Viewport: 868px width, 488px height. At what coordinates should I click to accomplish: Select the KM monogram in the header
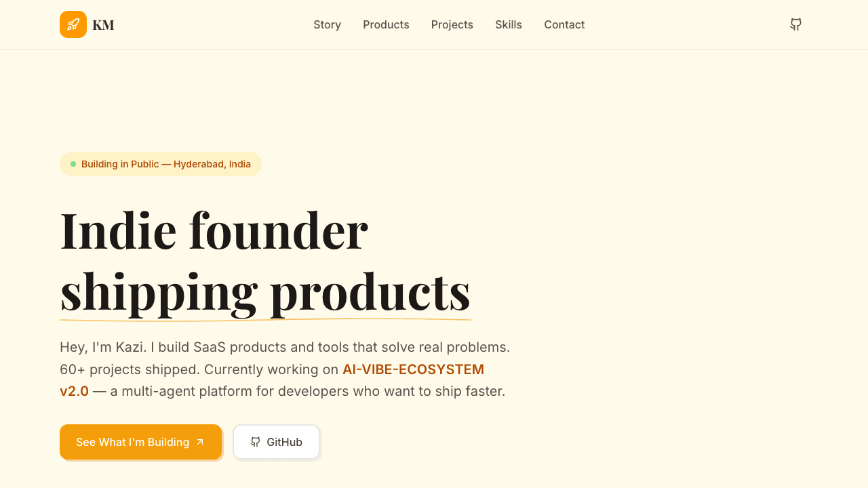pyautogui.click(x=103, y=24)
